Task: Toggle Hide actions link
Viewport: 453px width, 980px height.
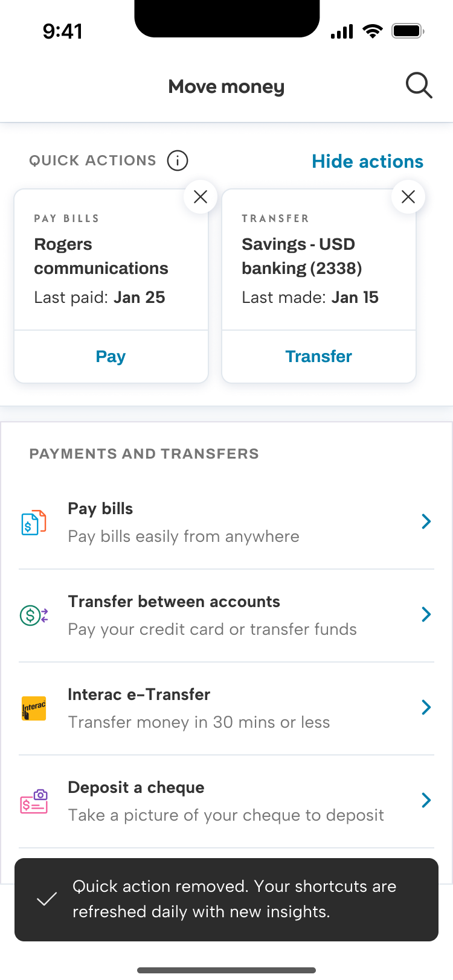Action: (x=367, y=162)
